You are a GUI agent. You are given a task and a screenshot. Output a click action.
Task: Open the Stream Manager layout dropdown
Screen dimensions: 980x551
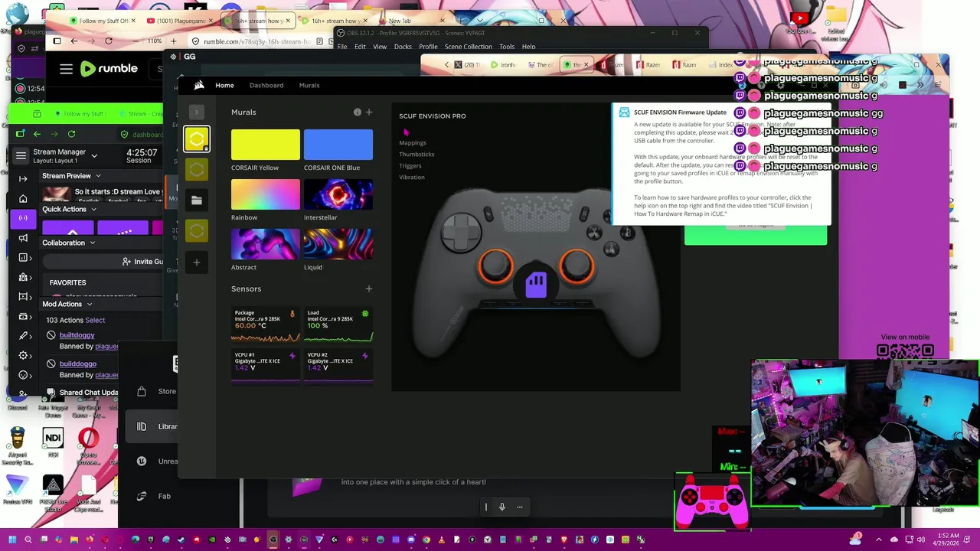tap(94, 155)
